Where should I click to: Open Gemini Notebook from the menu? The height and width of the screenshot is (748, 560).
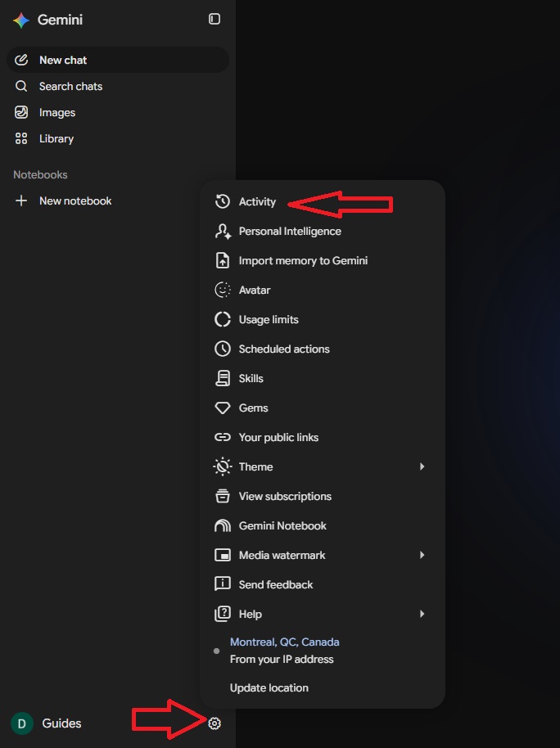click(x=323, y=526)
